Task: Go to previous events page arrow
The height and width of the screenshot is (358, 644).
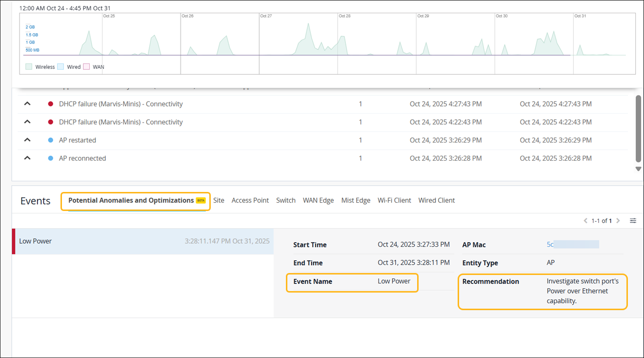Action: [585, 221]
